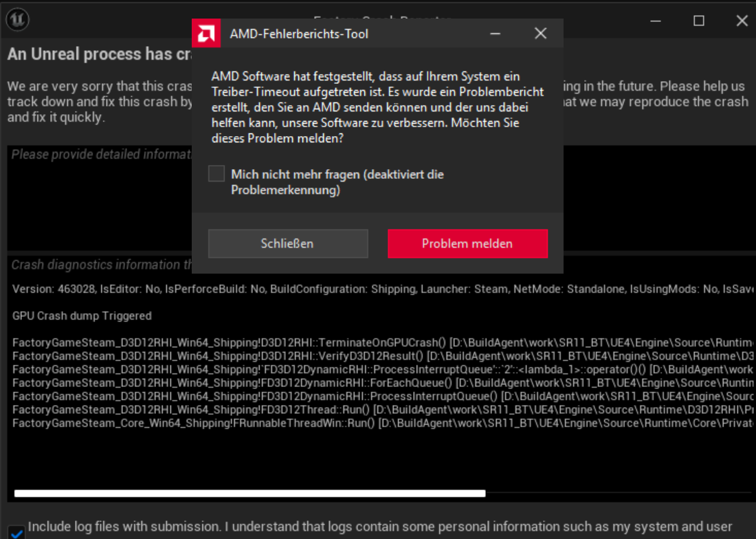The width and height of the screenshot is (756, 539).
Task: Click the FRunnableThreadWin::Run() stack trace line
Action: (383, 423)
